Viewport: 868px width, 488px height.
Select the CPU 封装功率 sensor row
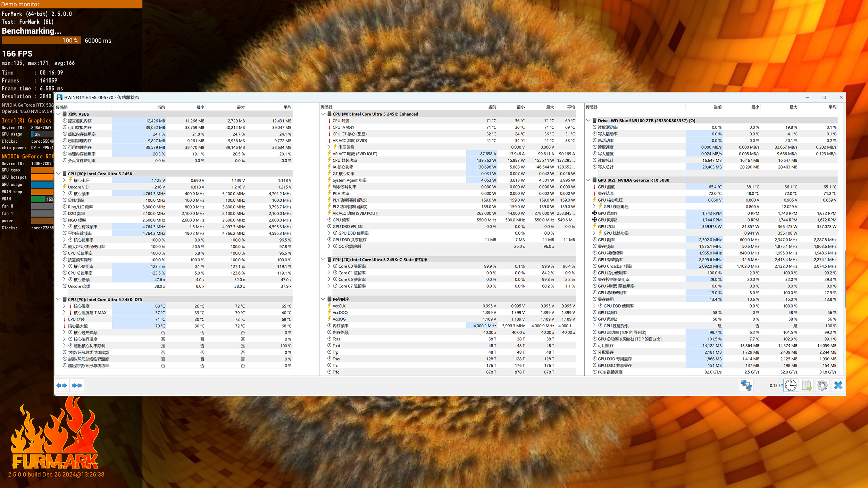coord(345,160)
